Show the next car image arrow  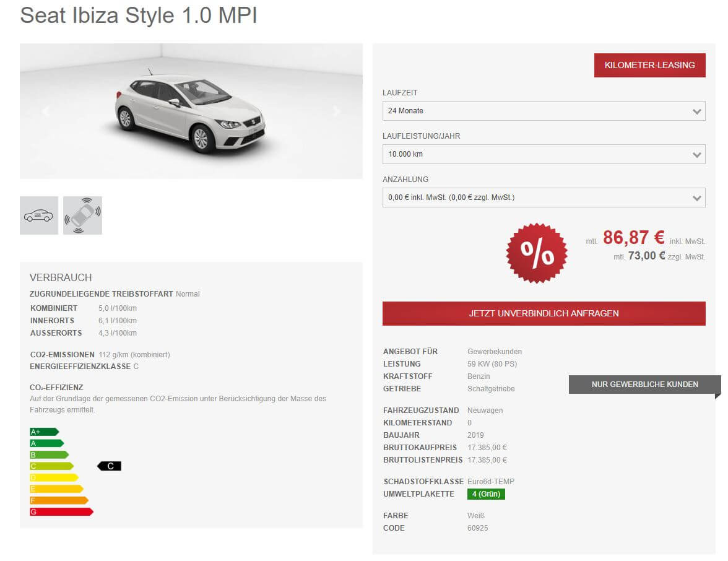point(336,111)
